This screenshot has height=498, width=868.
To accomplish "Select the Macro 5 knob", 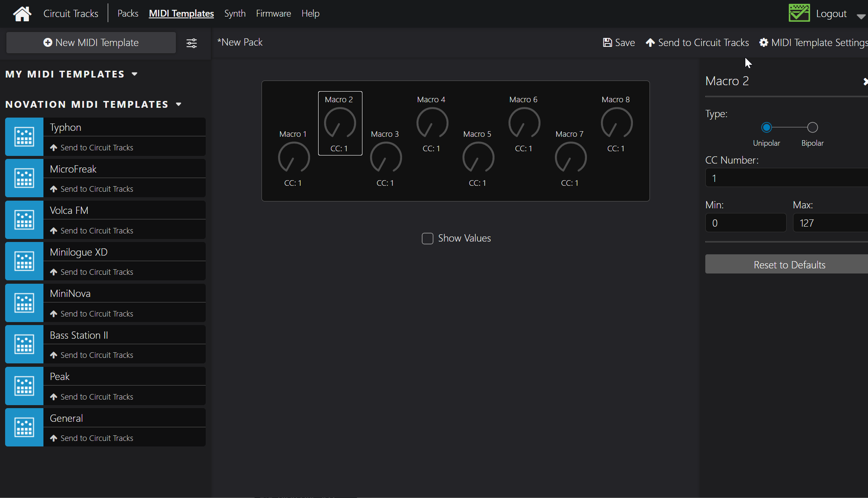I will (x=478, y=158).
